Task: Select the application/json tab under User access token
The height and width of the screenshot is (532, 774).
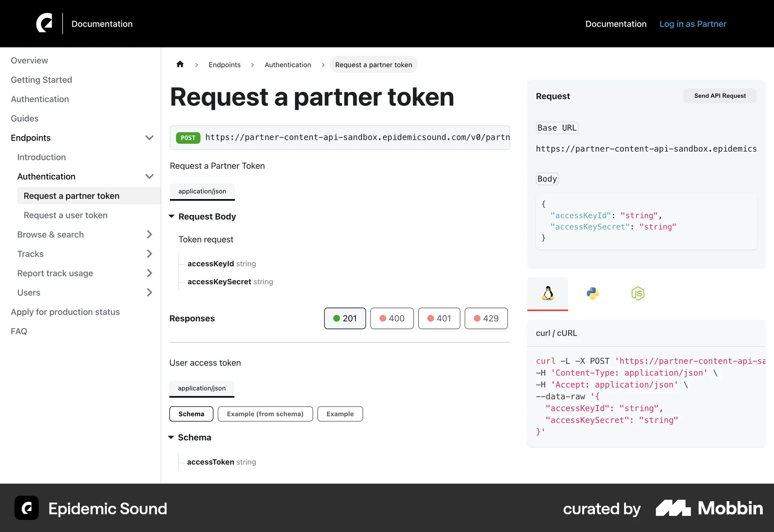Action: (x=202, y=388)
